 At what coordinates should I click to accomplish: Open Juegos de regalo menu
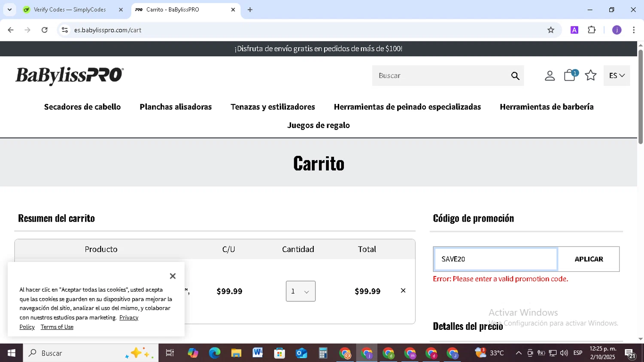(319, 125)
